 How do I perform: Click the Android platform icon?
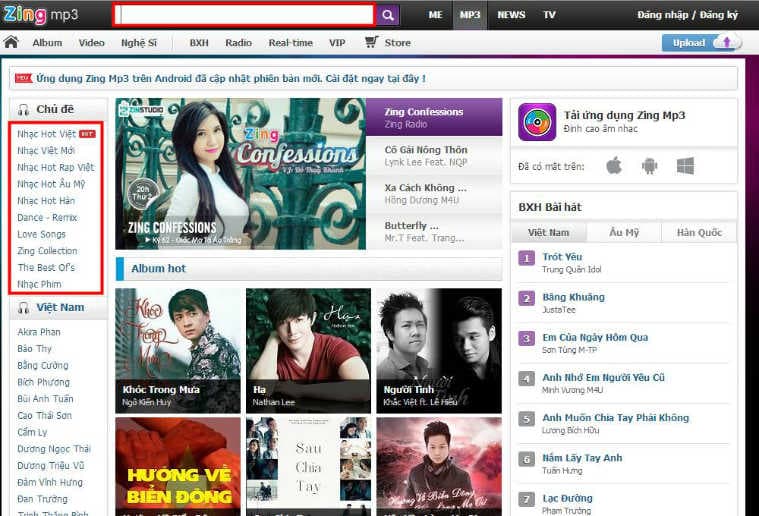[649, 165]
